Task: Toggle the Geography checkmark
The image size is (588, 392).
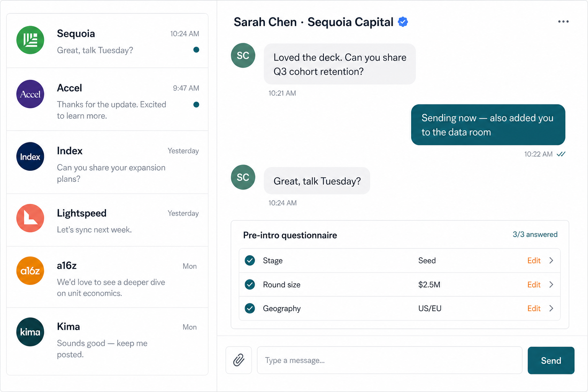Action: (x=250, y=308)
